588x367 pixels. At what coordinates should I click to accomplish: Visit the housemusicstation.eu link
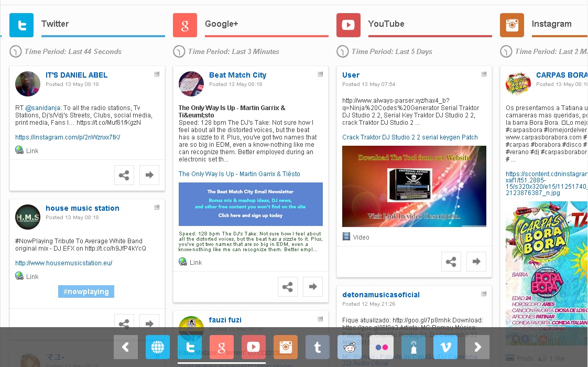(64, 263)
